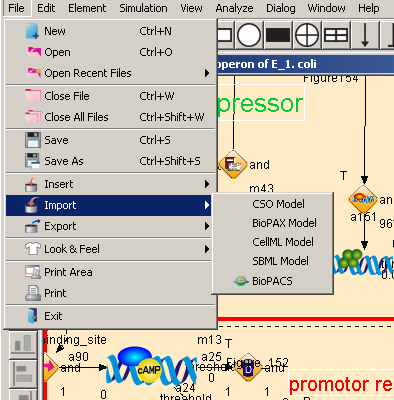Select the crosshair circle tool
Viewport: 394px width, 400px height.
click(x=307, y=35)
